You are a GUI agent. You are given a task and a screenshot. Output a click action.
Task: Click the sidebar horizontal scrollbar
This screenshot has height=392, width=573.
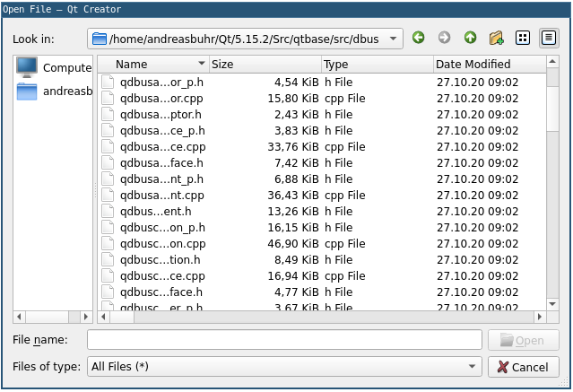point(54,317)
